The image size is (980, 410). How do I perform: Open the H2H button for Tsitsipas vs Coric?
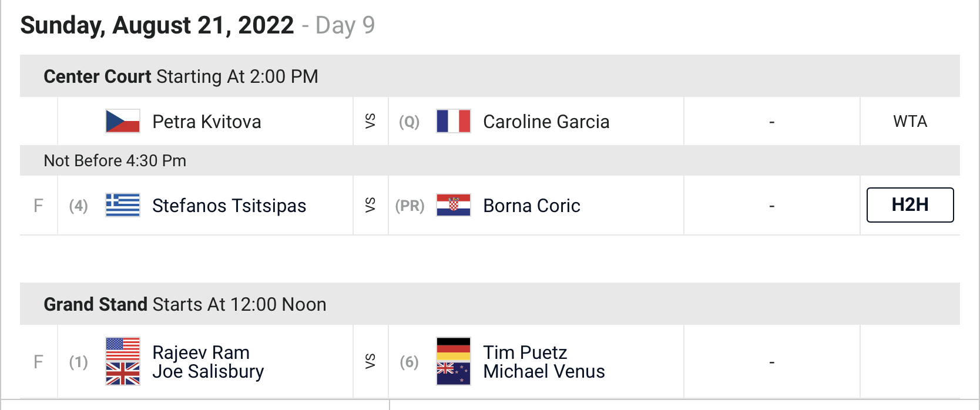tap(910, 205)
